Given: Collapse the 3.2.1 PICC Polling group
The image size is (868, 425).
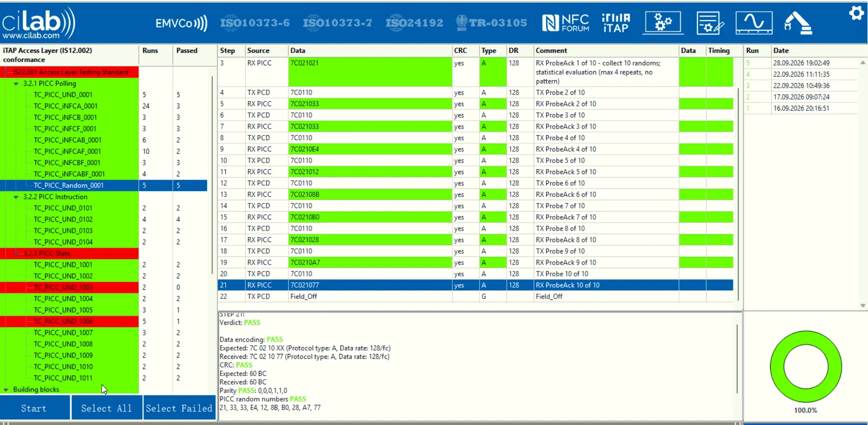Looking at the screenshot, I should point(16,83).
